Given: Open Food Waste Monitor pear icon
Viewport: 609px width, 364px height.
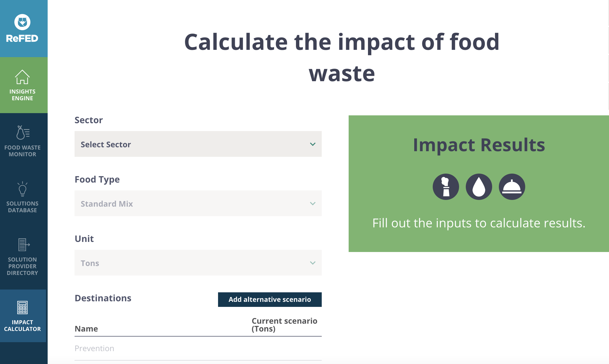Looking at the screenshot, I should pos(23,132).
